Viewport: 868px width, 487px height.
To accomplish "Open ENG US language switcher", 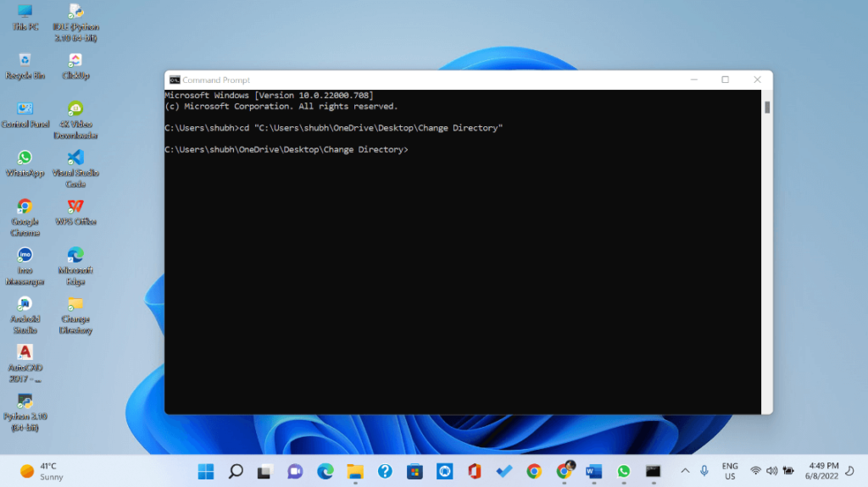I will pos(730,471).
